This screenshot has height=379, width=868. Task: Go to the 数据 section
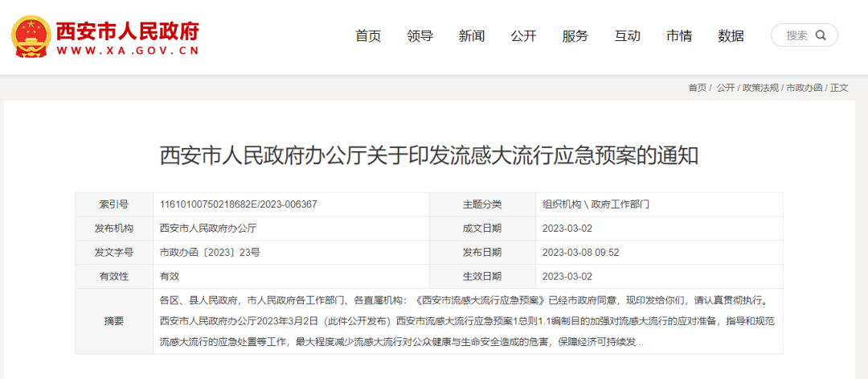[x=731, y=36]
